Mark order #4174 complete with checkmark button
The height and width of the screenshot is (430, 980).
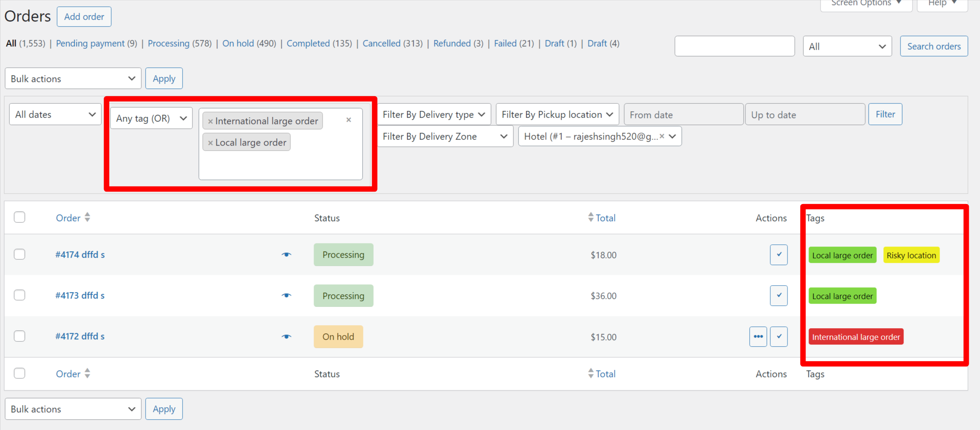(x=779, y=255)
